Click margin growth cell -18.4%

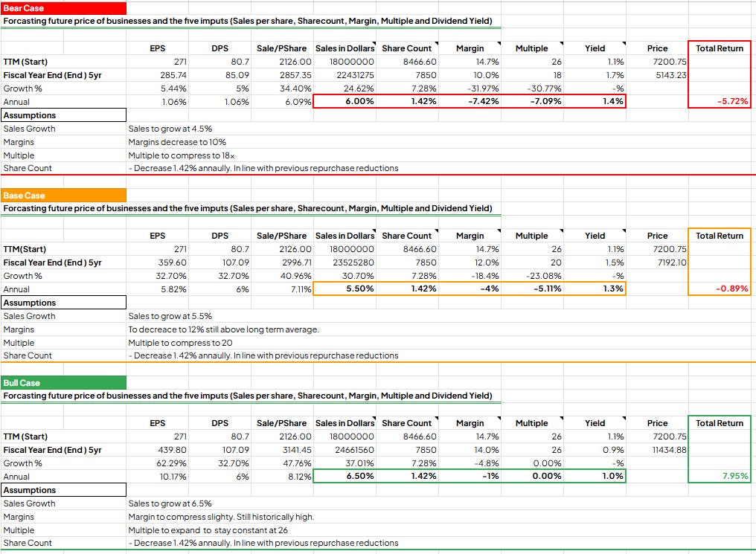point(485,276)
